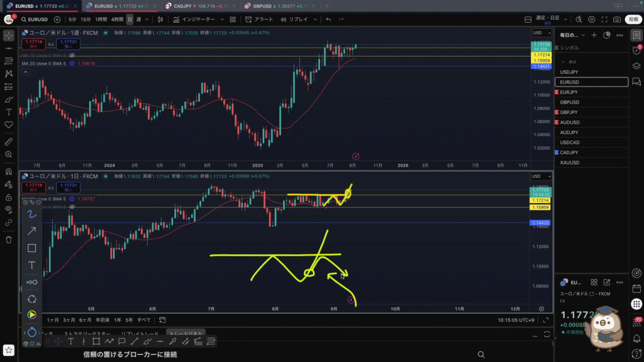This screenshot has width=644, height=362.
Task: Click the red flag on EURJPY row
Action: point(557,92)
